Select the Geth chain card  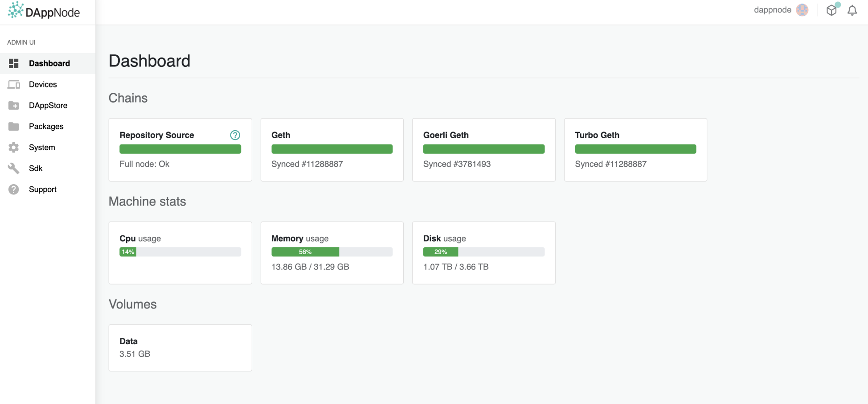[x=332, y=149]
